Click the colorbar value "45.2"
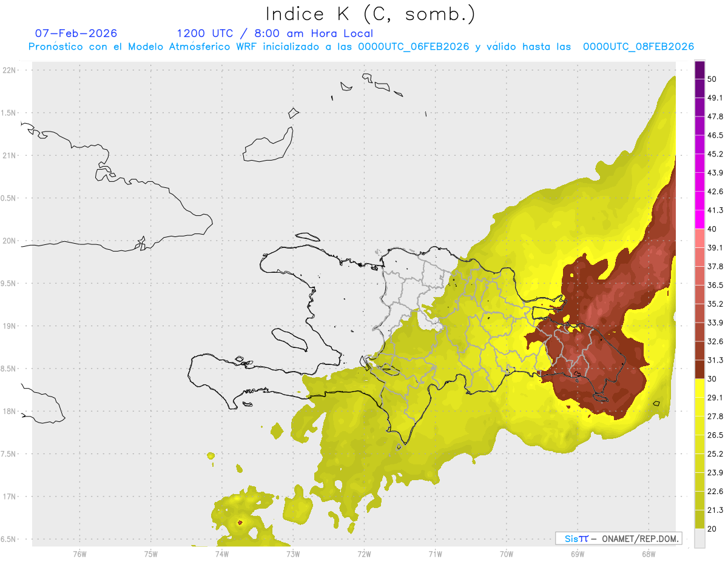This screenshot has width=728, height=562. pos(715,154)
